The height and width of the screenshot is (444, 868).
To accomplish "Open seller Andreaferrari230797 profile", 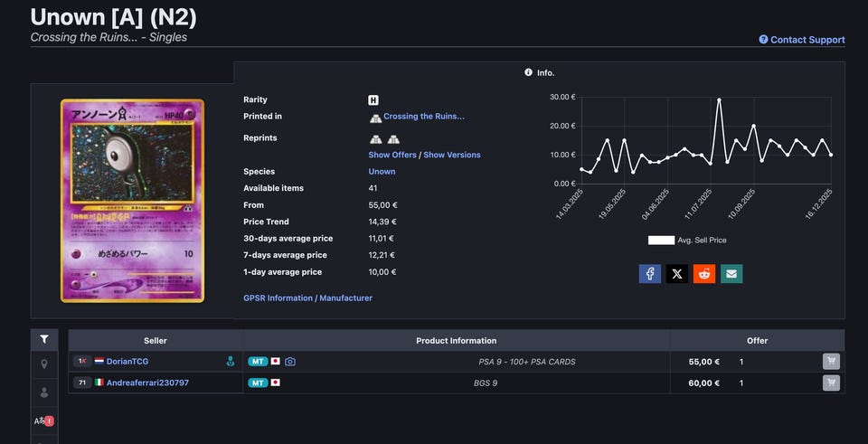I will (x=147, y=383).
